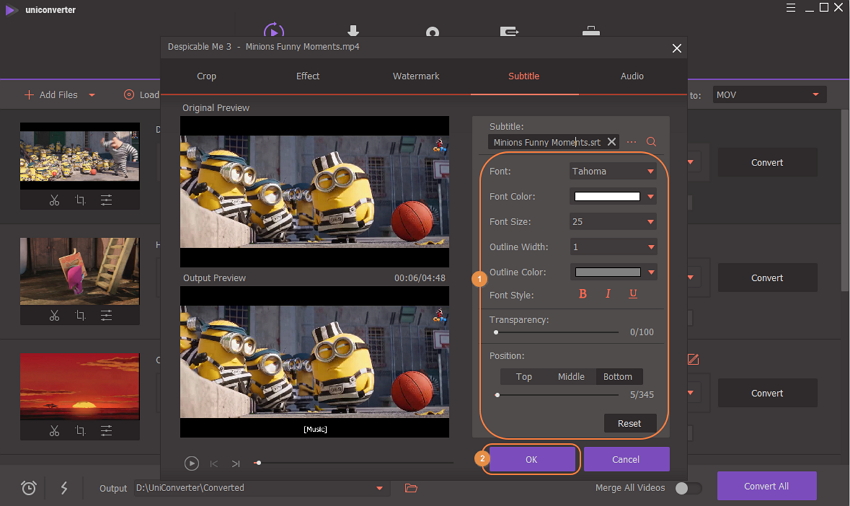Image resolution: width=850 pixels, height=506 pixels.
Task: Close the subtitle editing dialog
Action: click(x=677, y=48)
